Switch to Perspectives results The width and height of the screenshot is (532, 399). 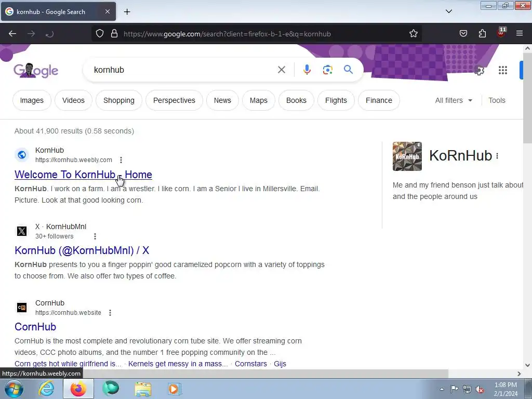pos(174,100)
